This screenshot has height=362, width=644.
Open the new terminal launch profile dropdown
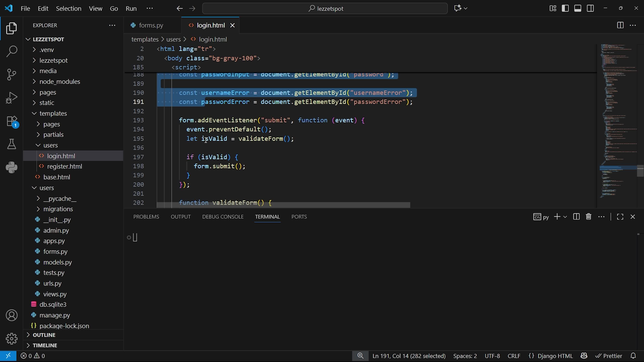(565, 217)
